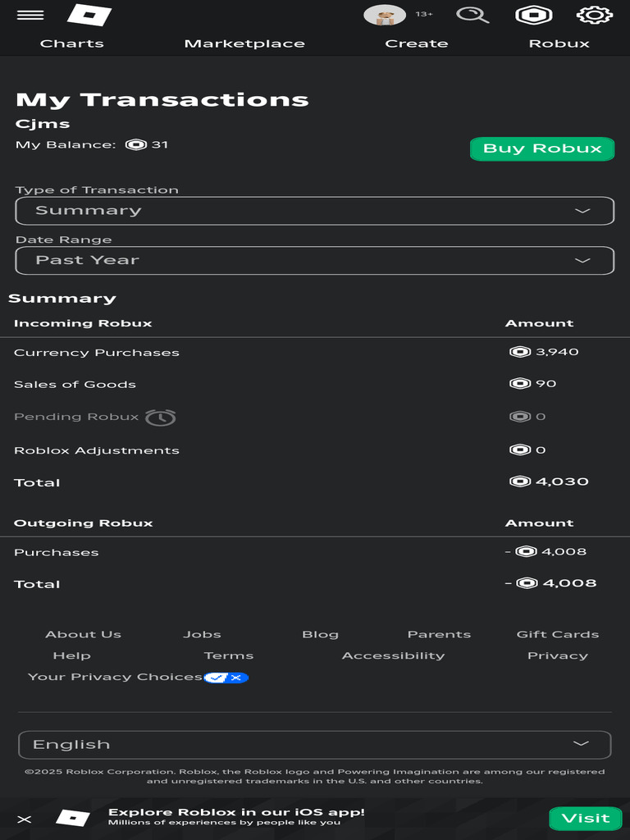
Task: Open Robux hexagon icon in header
Action: click(x=533, y=15)
